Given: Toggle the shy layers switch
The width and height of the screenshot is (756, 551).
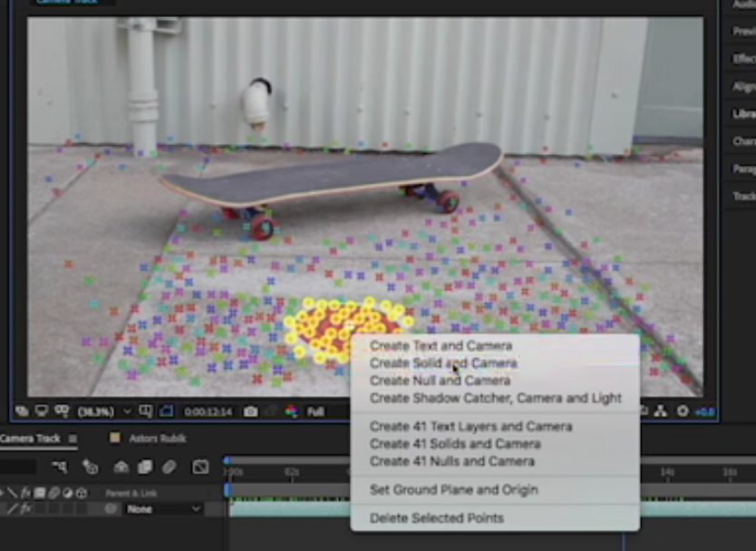Looking at the screenshot, I should [121, 467].
